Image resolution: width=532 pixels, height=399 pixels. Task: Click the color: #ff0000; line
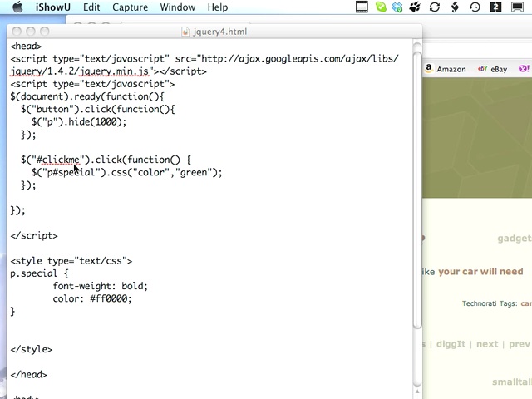click(92, 298)
